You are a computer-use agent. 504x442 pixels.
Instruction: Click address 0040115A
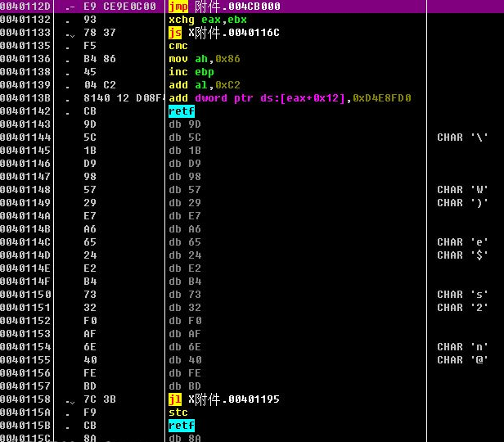tap(25, 413)
